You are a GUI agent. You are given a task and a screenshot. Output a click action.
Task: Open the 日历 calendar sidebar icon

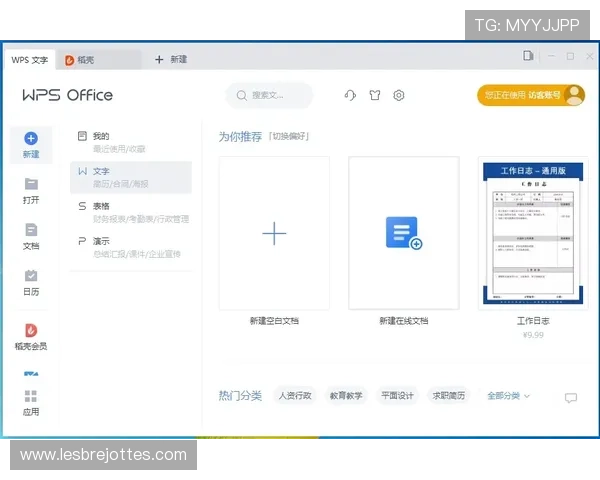coord(31,276)
